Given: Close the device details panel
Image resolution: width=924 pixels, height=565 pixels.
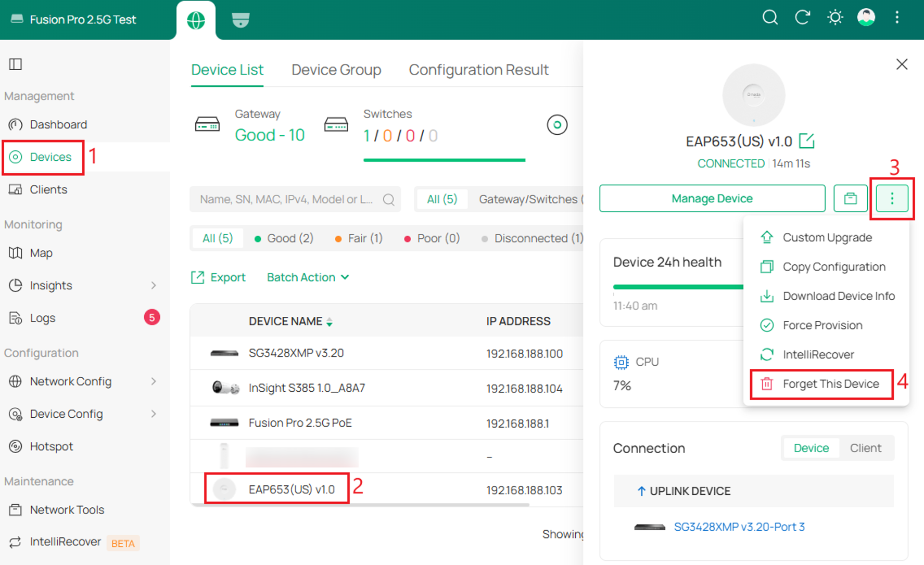Looking at the screenshot, I should tap(902, 65).
